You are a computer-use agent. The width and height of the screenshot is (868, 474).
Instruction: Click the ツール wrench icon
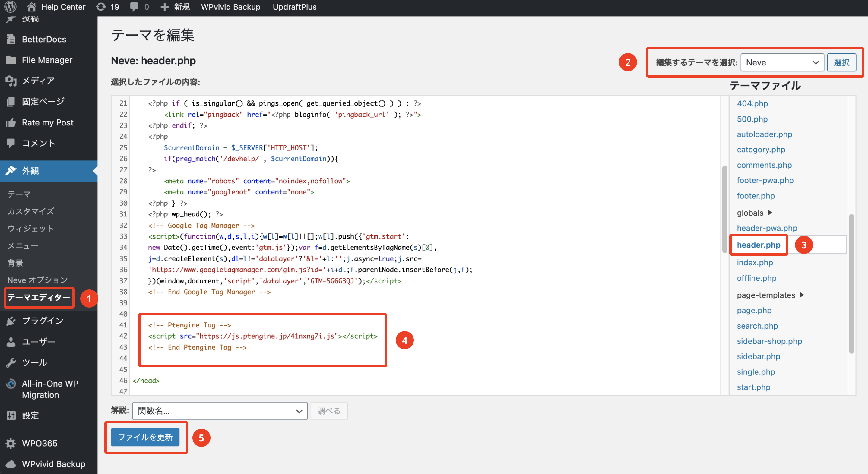click(x=11, y=362)
